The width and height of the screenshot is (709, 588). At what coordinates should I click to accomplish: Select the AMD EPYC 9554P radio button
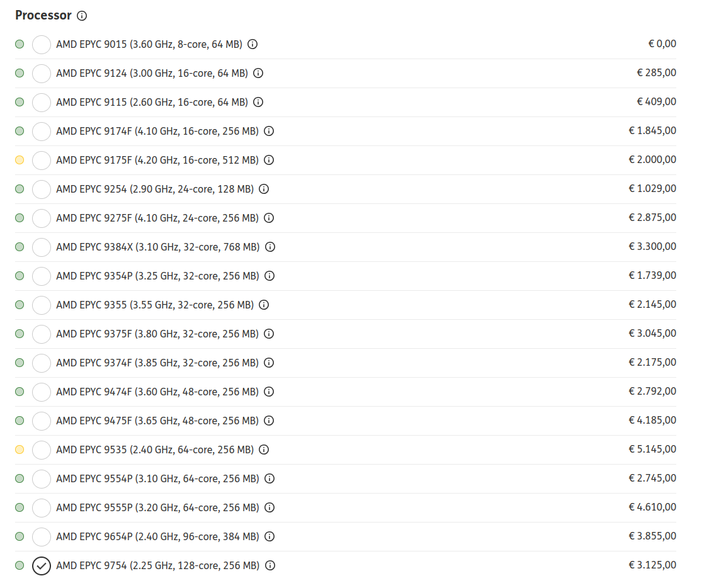(x=41, y=478)
